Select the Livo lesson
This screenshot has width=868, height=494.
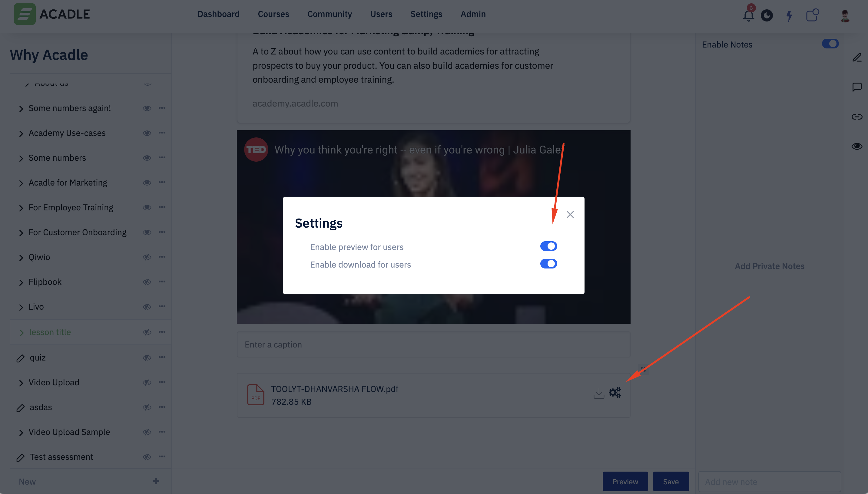coord(36,307)
